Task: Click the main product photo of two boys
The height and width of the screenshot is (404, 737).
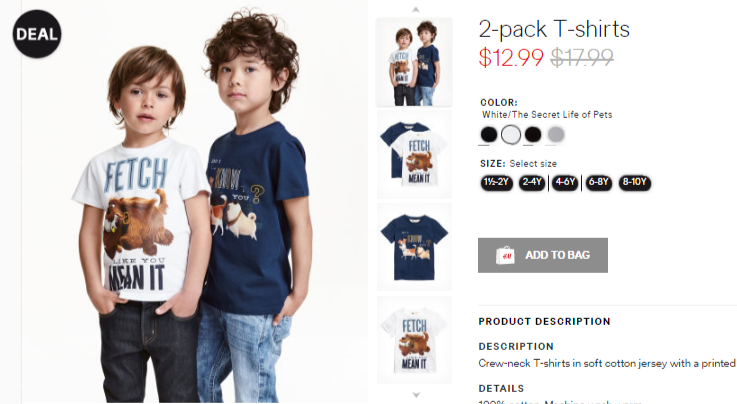Action: (x=195, y=202)
